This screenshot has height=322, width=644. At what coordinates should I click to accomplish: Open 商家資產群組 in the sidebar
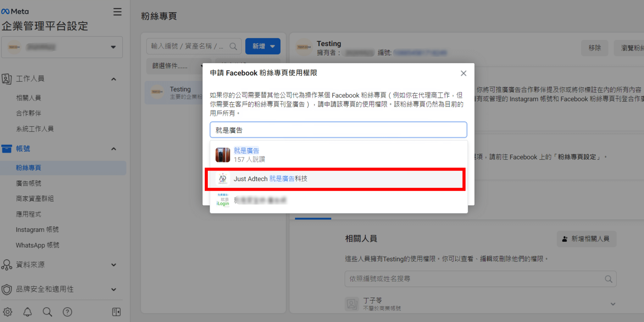tap(35, 199)
